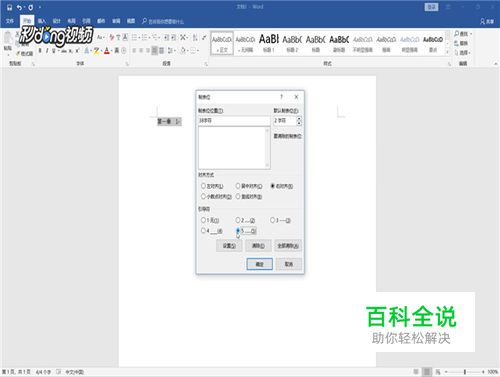Click the Format Painter icon
Screen dimensions: 500x377
tap(19, 53)
